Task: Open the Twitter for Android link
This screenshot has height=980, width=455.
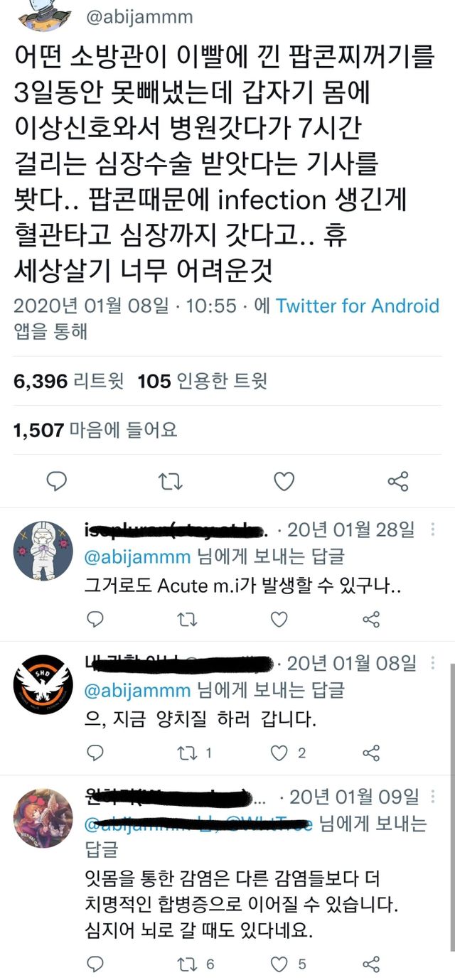Action: [x=357, y=306]
